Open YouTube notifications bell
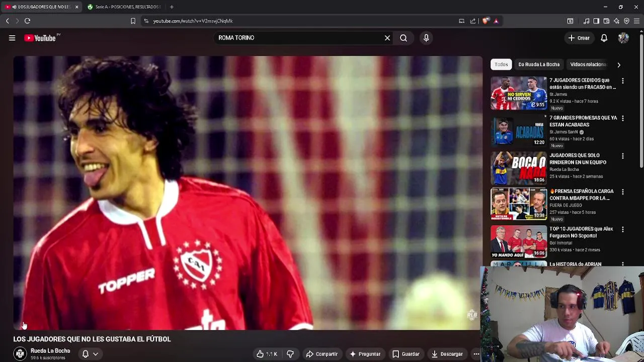The image size is (644, 362). click(604, 38)
